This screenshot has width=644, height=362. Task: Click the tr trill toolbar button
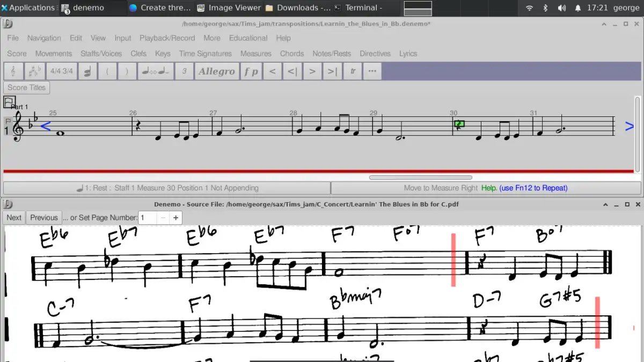pos(353,71)
